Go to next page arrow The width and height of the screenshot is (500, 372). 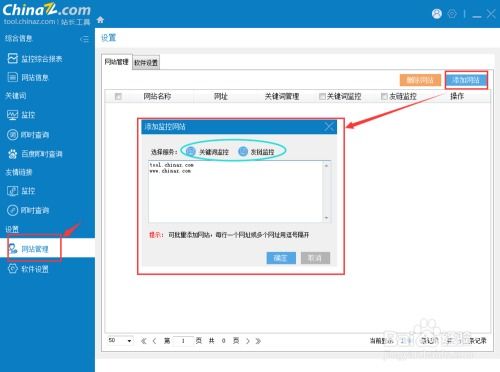click(x=248, y=341)
